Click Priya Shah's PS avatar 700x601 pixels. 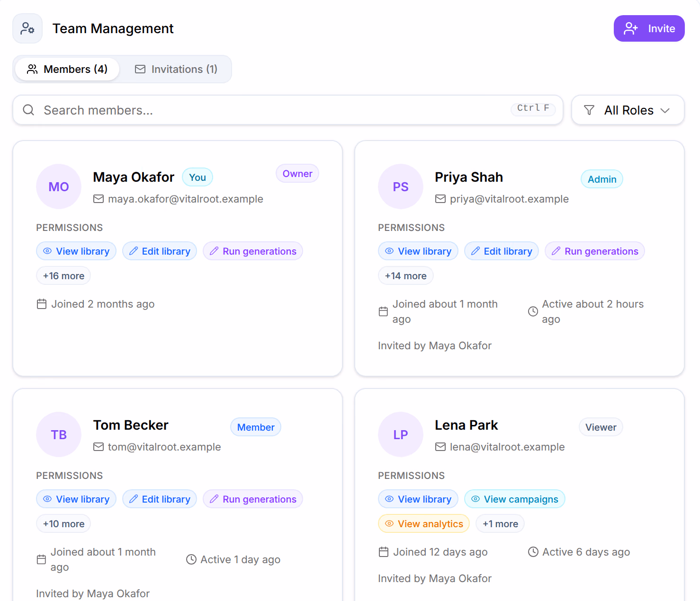[401, 186]
